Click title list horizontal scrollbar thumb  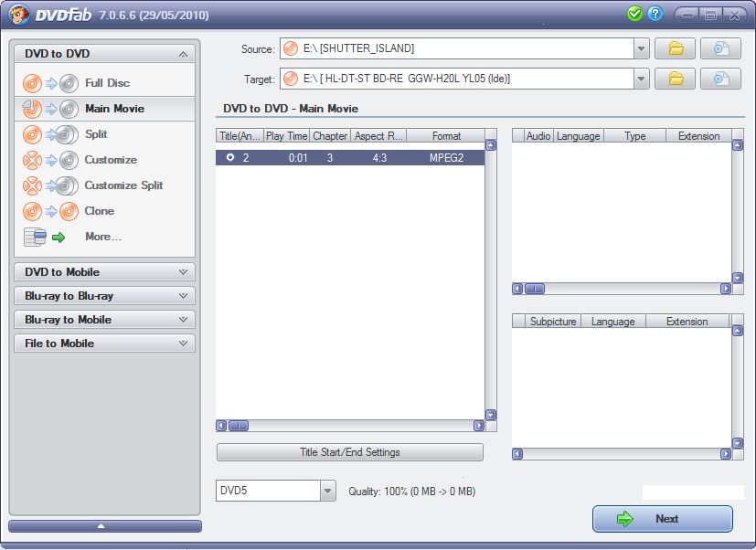coord(239,426)
